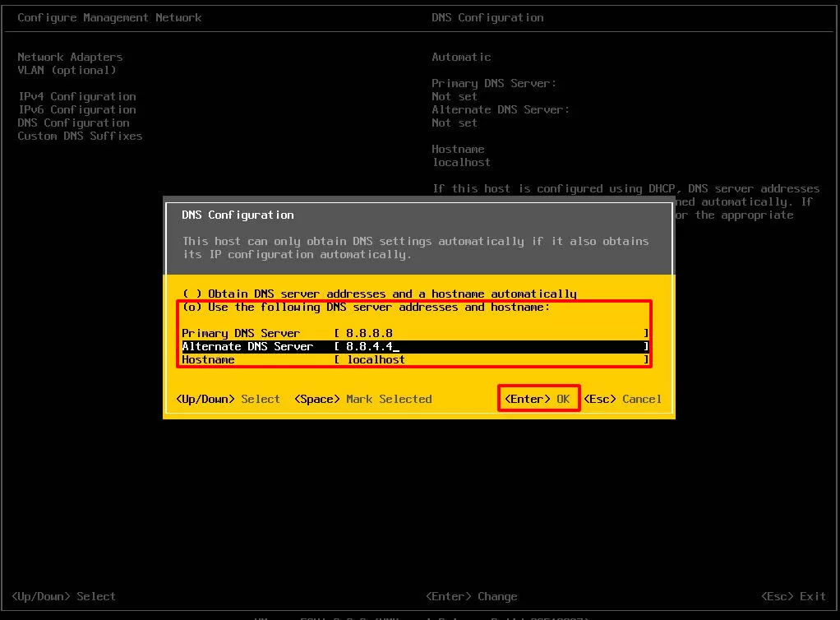Focus the Alternate DNS Server input field
840x620 pixels.
click(x=491, y=346)
